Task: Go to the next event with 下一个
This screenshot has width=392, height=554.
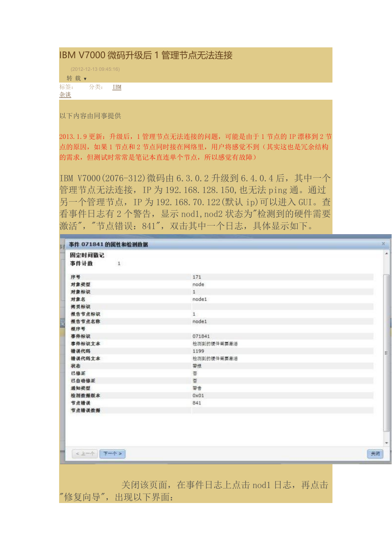Action: (x=112, y=453)
